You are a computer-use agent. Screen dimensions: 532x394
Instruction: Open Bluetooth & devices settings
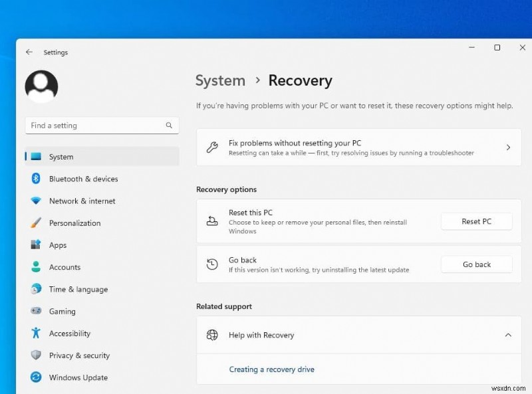click(37, 179)
